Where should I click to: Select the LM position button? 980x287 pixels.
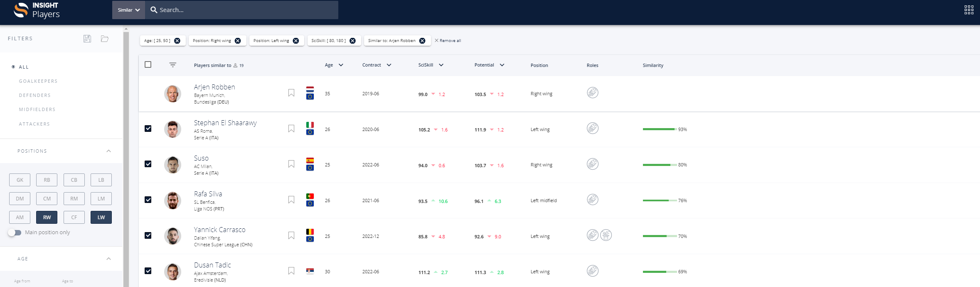coord(101,198)
